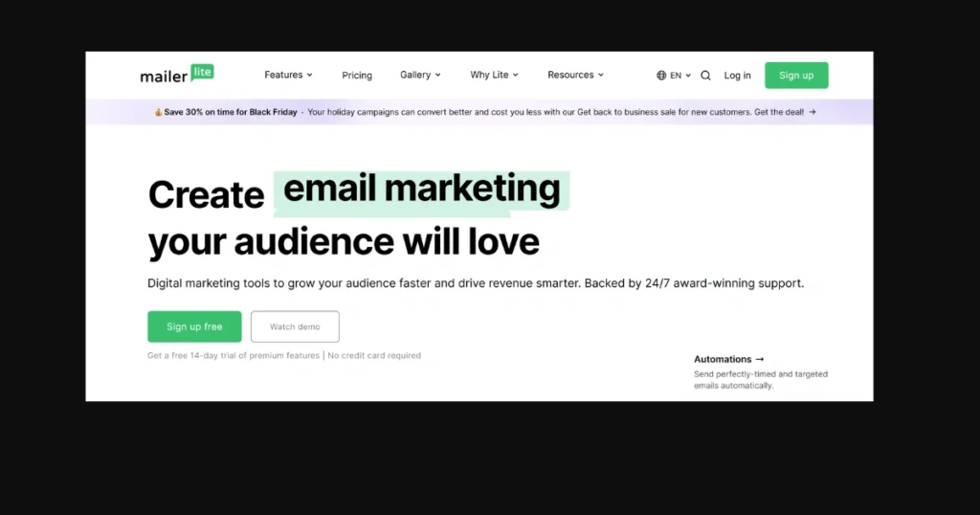Click the arrow after "Get the deal!"

click(813, 112)
